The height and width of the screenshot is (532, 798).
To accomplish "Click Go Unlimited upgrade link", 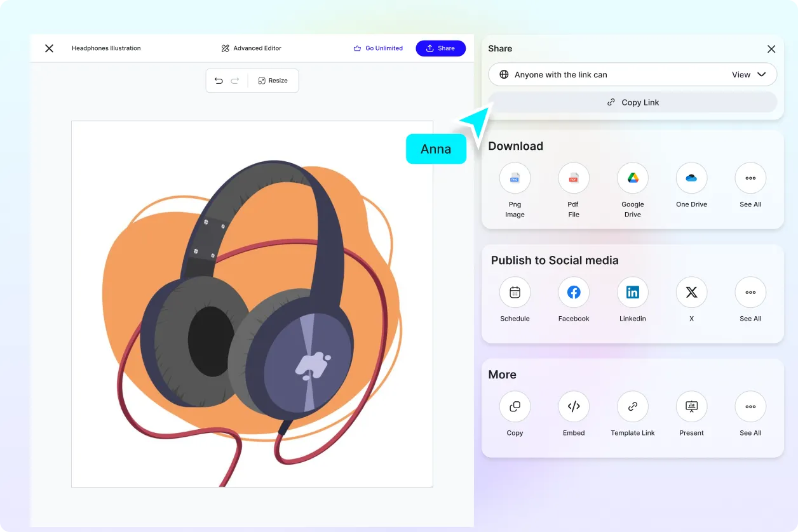I will coord(378,48).
